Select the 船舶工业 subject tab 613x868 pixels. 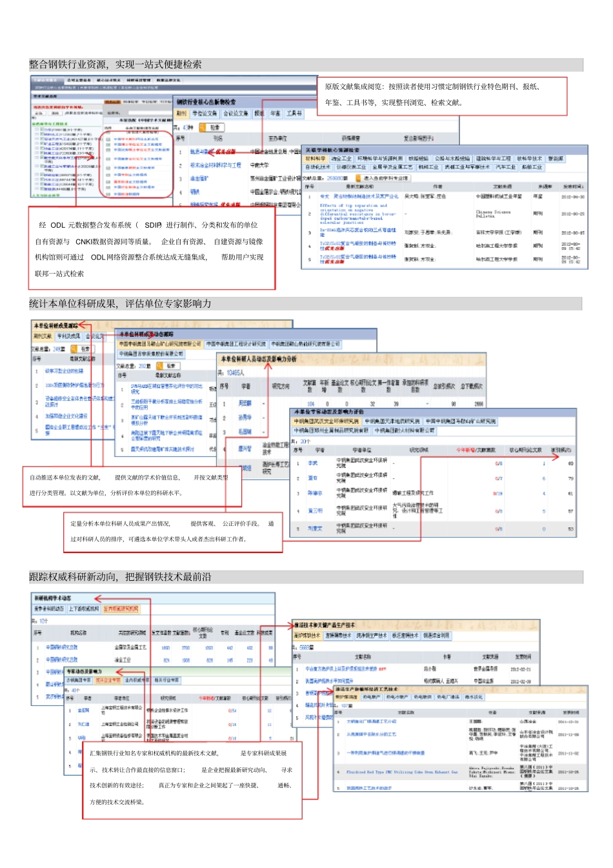click(x=532, y=167)
